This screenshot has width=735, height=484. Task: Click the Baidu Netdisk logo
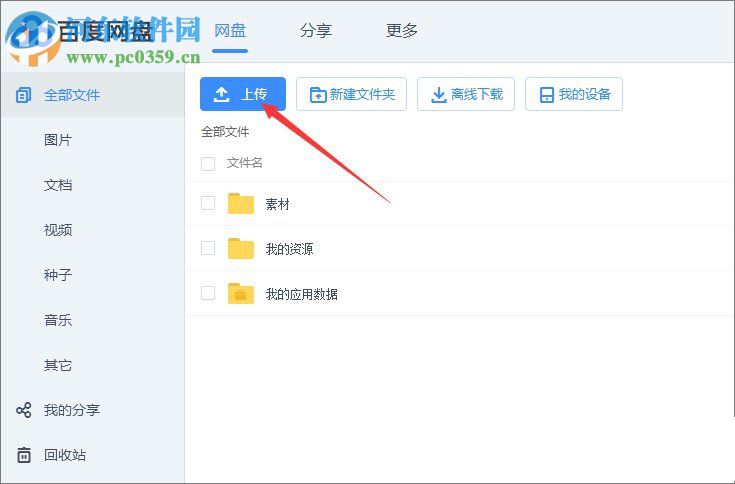34,37
